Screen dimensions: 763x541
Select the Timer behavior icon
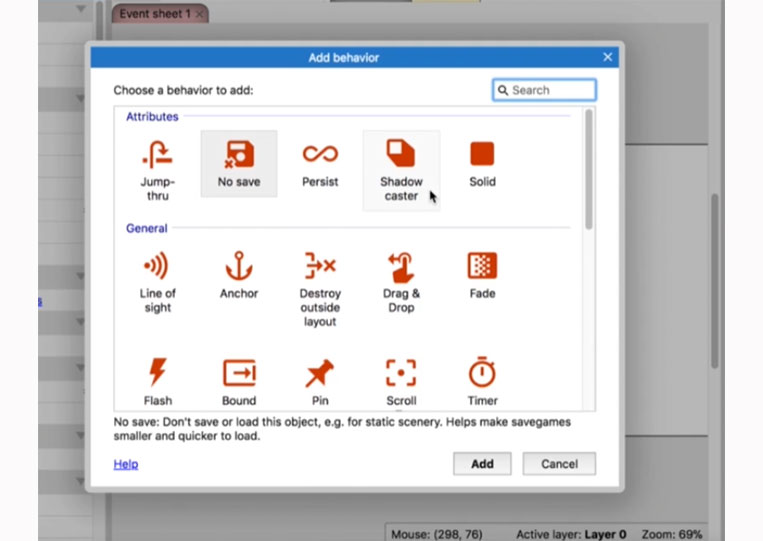tap(482, 372)
